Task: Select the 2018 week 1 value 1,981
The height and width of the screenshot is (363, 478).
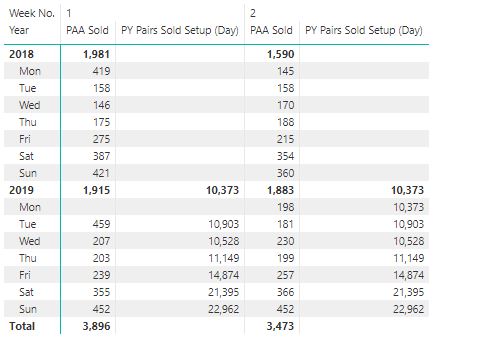Action: pos(96,54)
